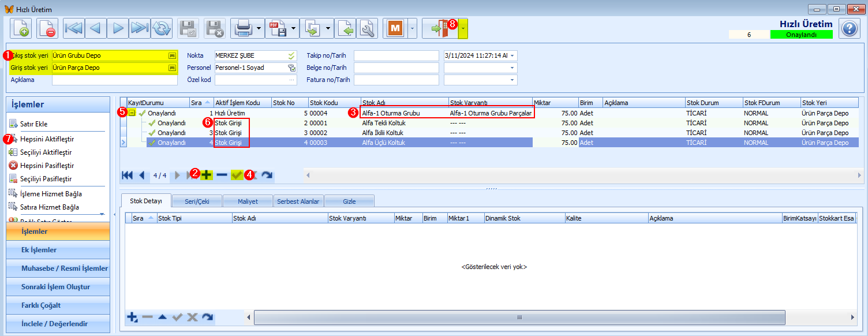Open the Takip date dropdown
Image resolution: width=868 pixels, height=336 pixels.
pos(512,55)
